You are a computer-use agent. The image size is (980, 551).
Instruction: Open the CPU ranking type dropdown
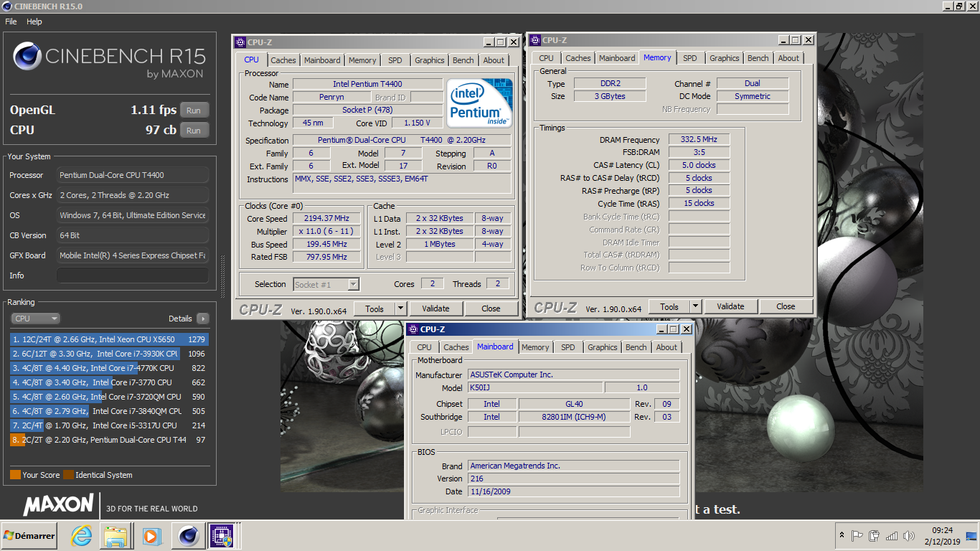[36, 319]
